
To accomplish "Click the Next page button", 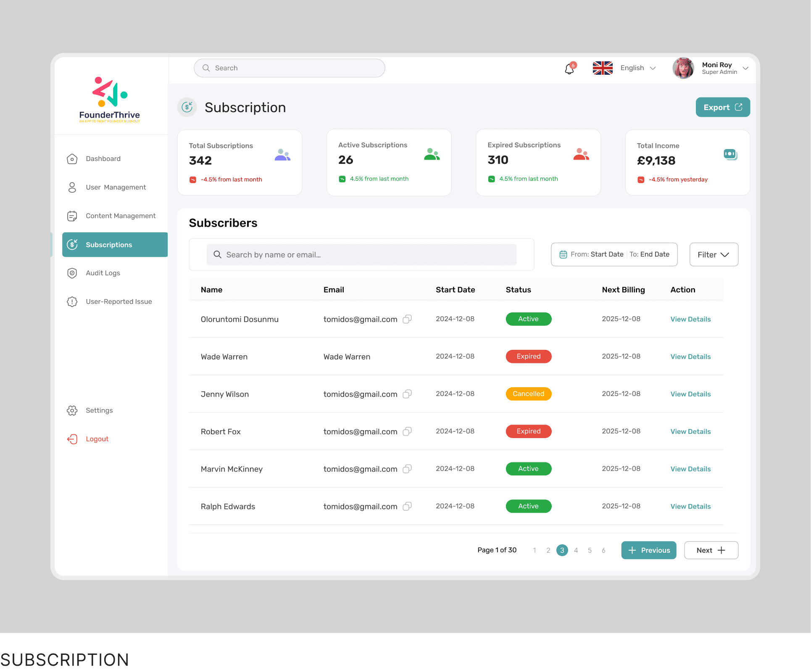I will click(x=711, y=550).
